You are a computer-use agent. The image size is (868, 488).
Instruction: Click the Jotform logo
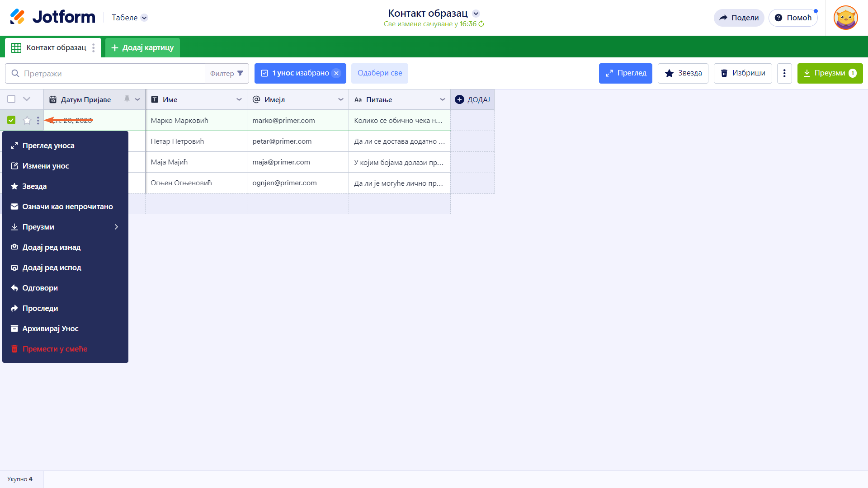coord(52,17)
